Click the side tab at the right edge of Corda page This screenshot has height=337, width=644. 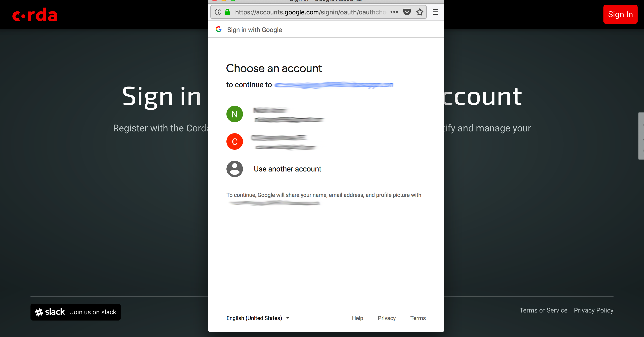pos(641,136)
